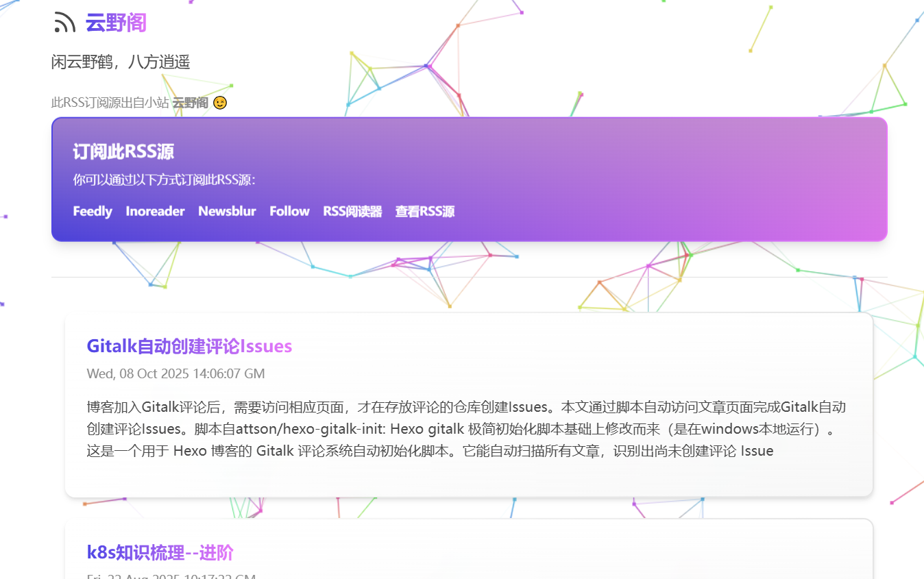
Task: Subscribe via Feedly
Action: click(93, 211)
